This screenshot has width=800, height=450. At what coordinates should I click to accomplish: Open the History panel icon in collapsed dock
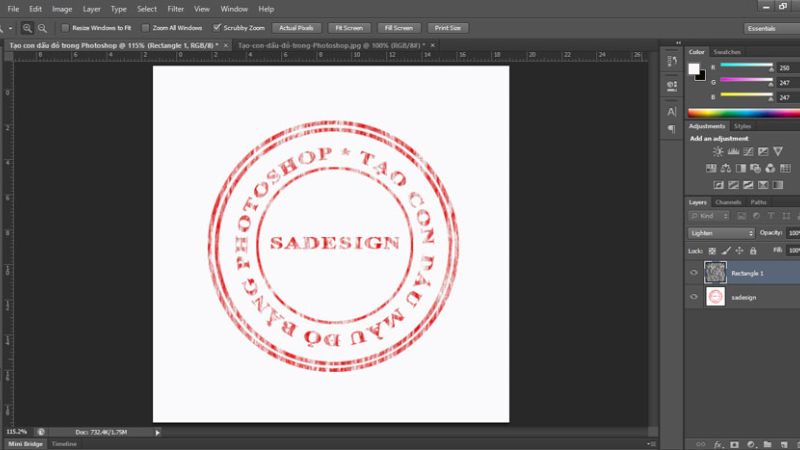[x=672, y=61]
